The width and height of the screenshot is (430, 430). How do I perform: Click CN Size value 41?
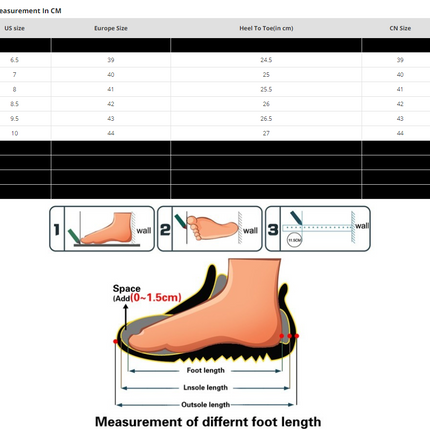click(400, 89)
